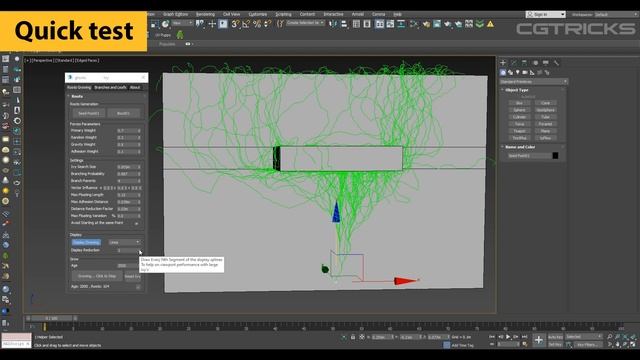The height and width of the screenshot is (360, 640).
Task: Switch to the Roots Growing tab
Action: (79, 88)
